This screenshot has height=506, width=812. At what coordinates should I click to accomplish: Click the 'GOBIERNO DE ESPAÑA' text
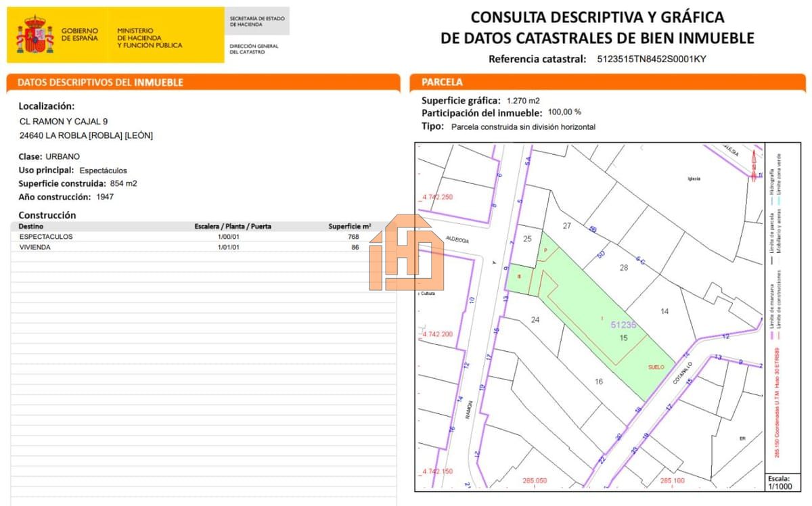pos(79,34)
